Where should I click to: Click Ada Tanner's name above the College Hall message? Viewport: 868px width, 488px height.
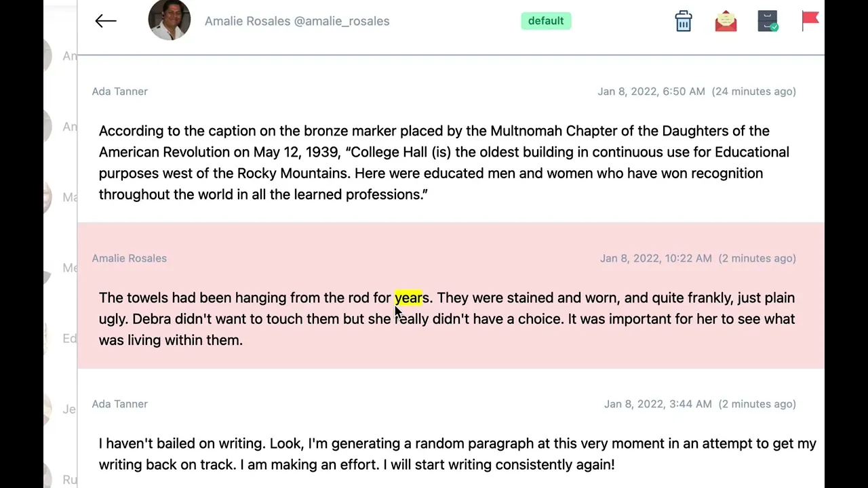pos(120,91)
